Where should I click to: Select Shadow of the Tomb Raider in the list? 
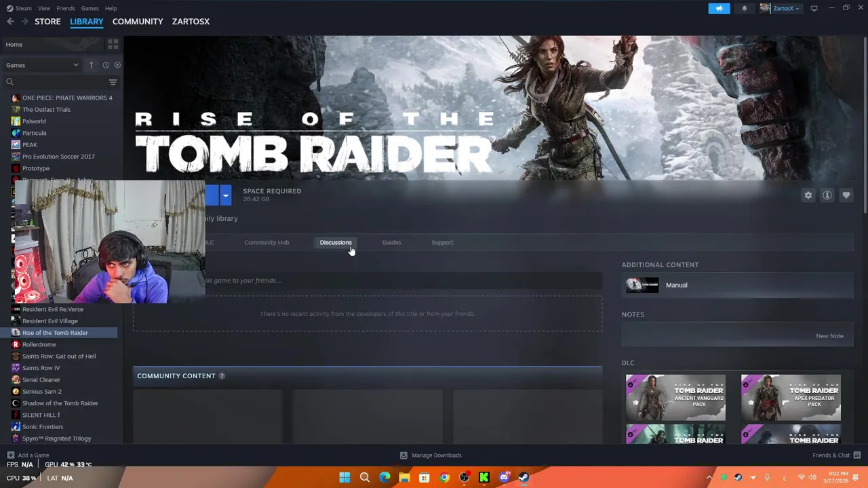62,403
